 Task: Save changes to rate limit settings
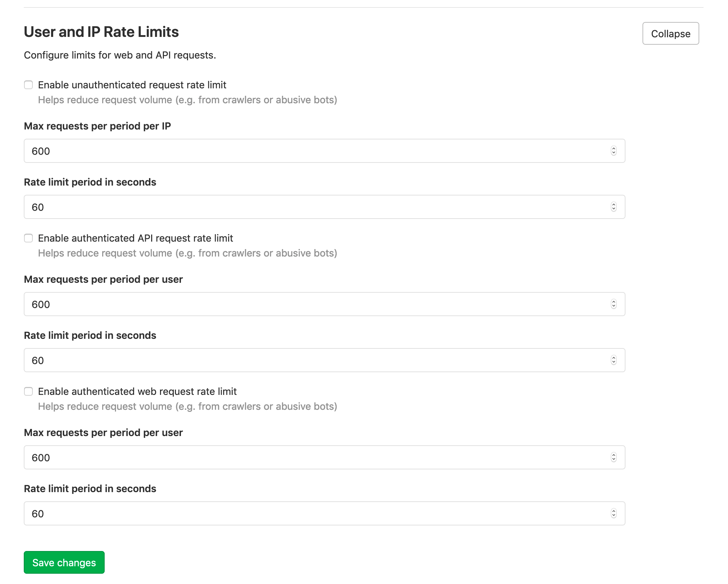point(64,562)
